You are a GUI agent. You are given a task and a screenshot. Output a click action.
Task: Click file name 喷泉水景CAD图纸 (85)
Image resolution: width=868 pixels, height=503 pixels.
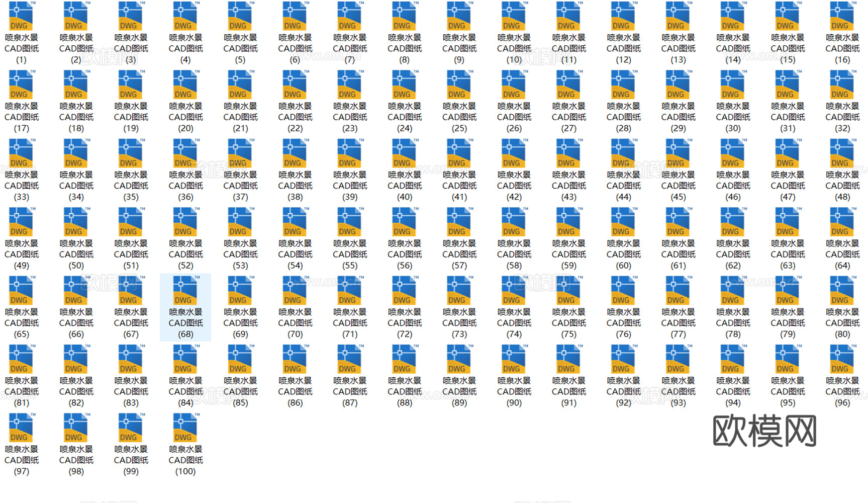click(240, 392)
